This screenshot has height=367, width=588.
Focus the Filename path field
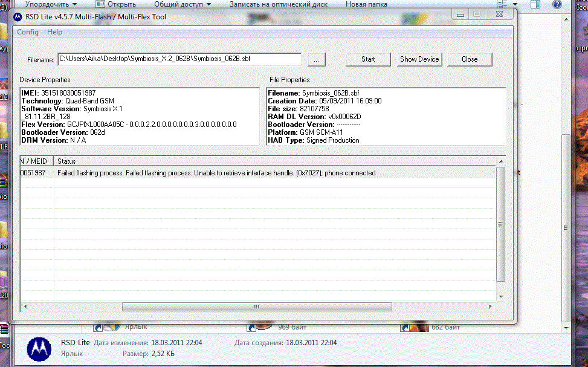coord(179,59)
